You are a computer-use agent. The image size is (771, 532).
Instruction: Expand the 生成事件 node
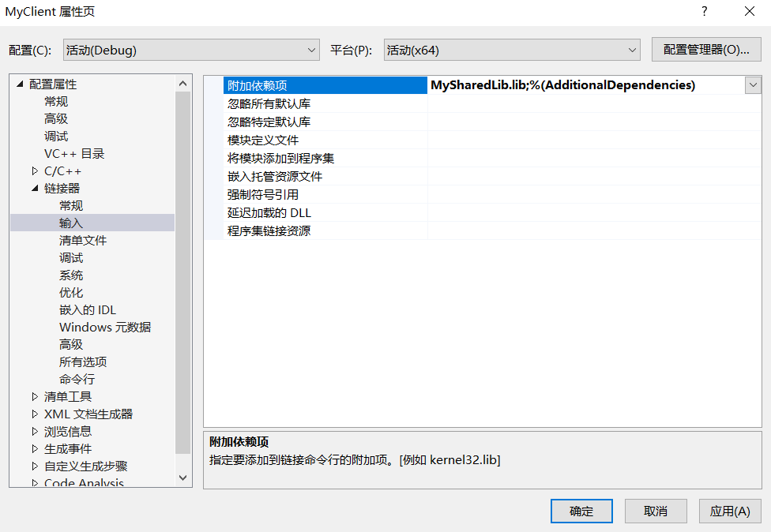point(35,448)
